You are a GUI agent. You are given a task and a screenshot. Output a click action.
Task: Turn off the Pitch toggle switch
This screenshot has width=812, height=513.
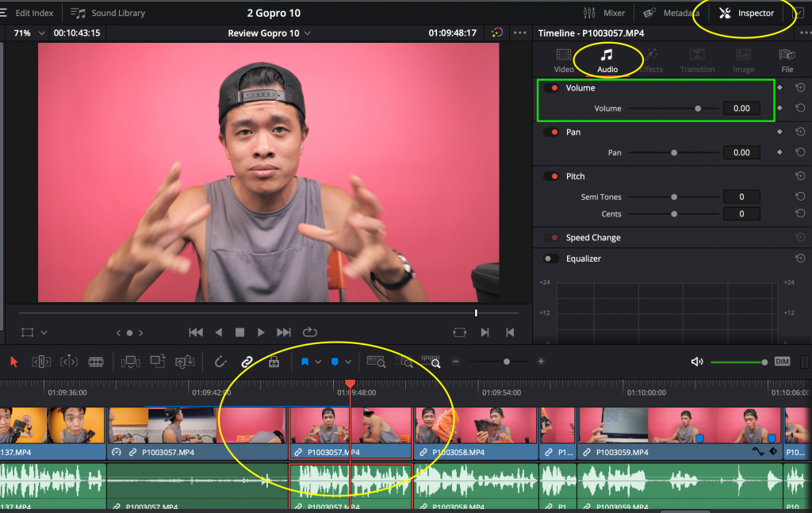(x=550, y=176)
